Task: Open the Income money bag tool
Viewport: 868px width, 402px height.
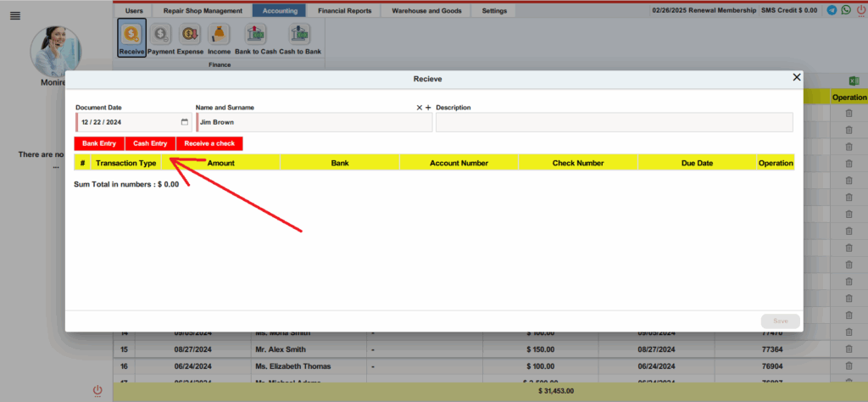Action: click(x=220, y=37)
